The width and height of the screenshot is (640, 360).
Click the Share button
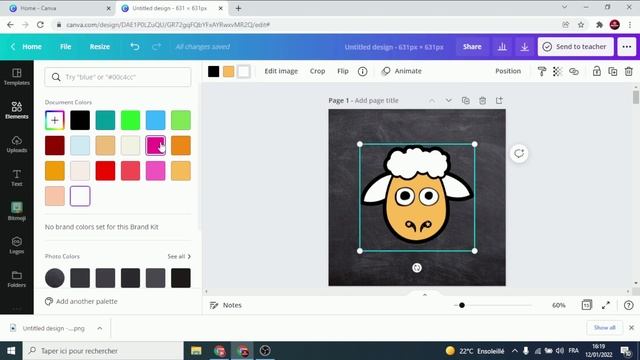coord(472,47)
